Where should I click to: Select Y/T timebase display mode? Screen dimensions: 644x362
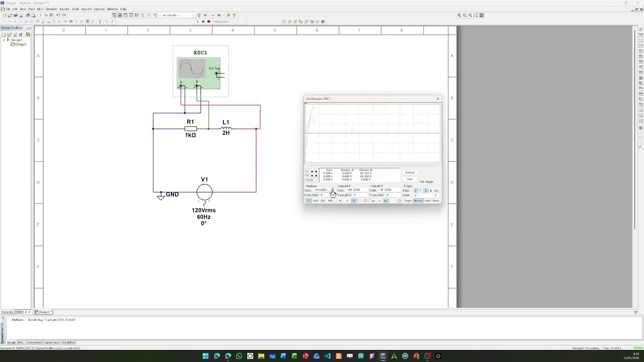click(x=309, y=201)
